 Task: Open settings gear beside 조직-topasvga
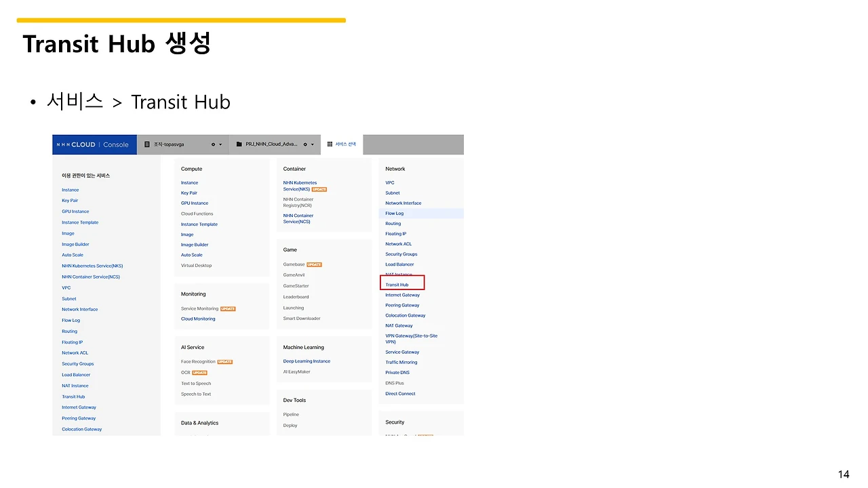pos(213,144)
